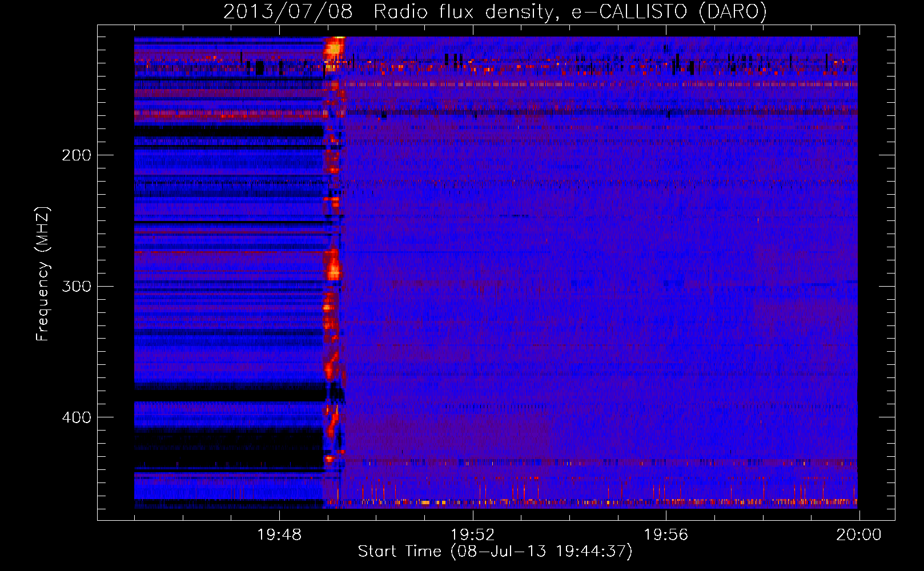
Task: Click the "Frequency (MHZ)" y-axis label
Action: click(43, 274)
